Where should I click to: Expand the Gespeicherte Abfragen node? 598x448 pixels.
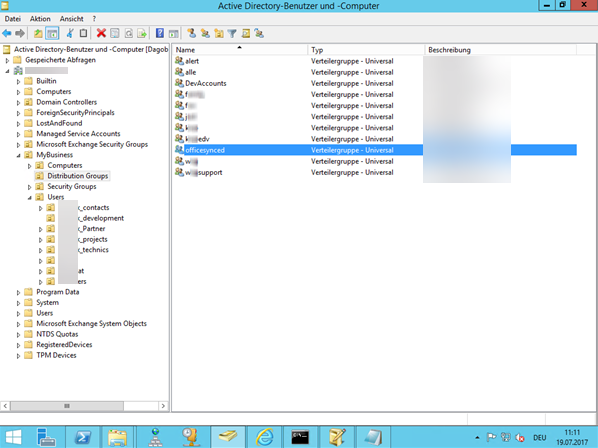(7, 60)
